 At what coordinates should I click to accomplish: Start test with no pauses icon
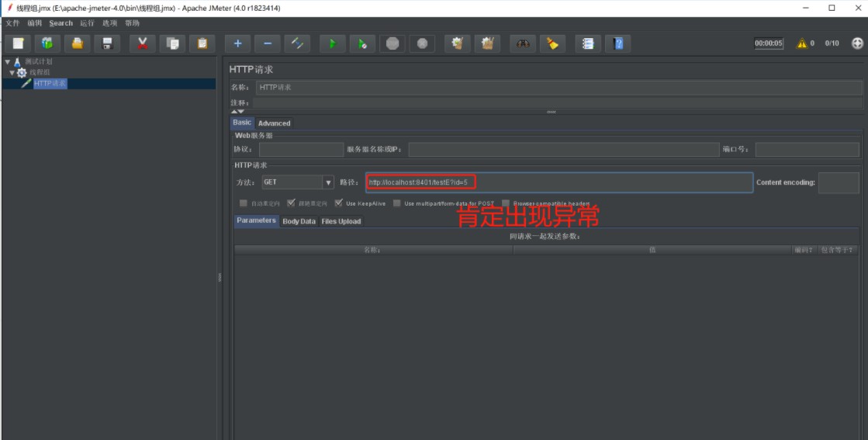362,43
